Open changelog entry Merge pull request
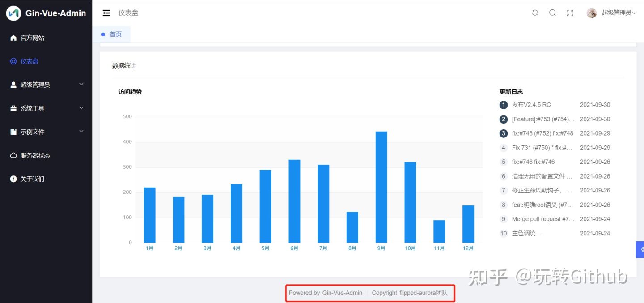The width and height of the screenshot is (644, 303). click(x=543, y=219)
